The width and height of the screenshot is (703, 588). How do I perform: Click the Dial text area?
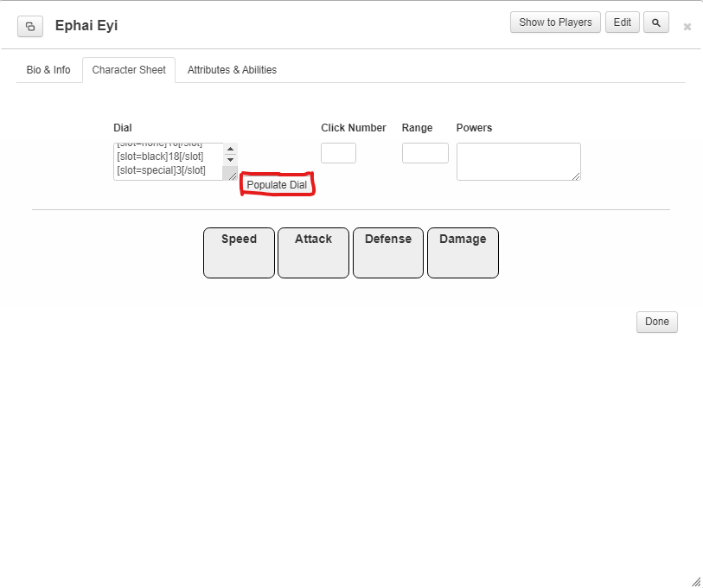coord(176,162)
